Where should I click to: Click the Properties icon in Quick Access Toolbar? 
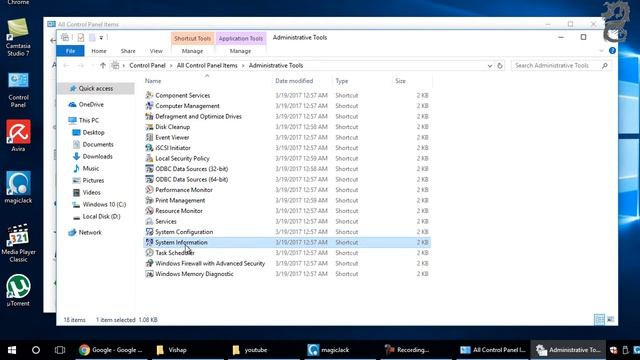(80, 38)
